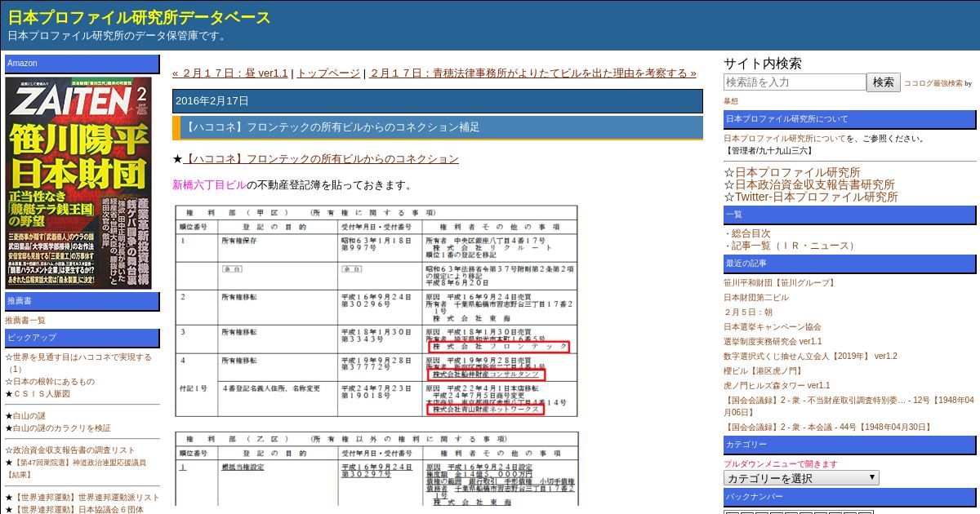The width and height of the screenshot is (980, 514).
Task: Open the 推薦書一覧 sidebar link
Action: coord(25,321)
